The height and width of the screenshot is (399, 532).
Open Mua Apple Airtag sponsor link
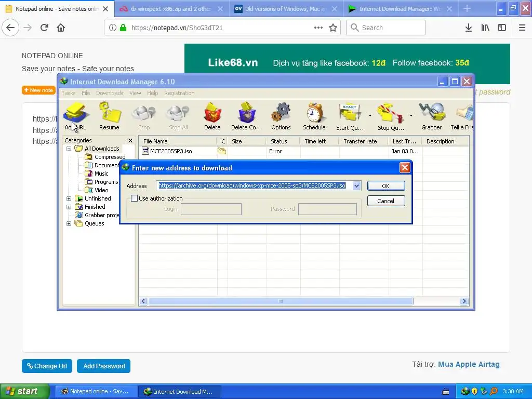[469, 364]
